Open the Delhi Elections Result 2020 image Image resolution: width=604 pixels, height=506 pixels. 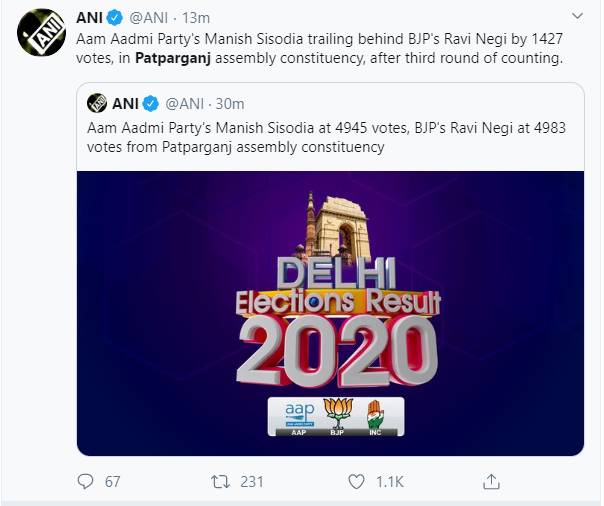(330, 312)
